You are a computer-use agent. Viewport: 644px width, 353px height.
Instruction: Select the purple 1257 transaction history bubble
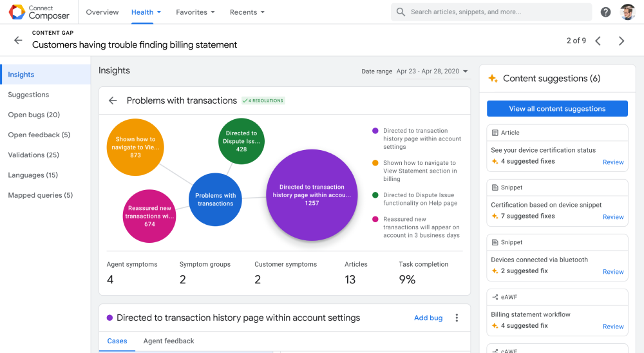pyautogui.click(x=312, y=195)
